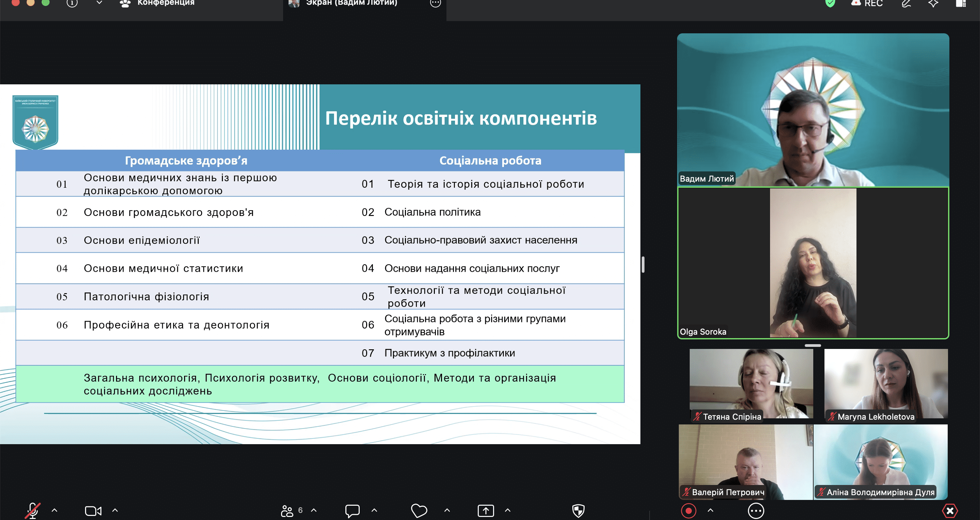The image size is (980, 520).
Task: Click row Соціальна політика
Action: [x=432, y=212]
